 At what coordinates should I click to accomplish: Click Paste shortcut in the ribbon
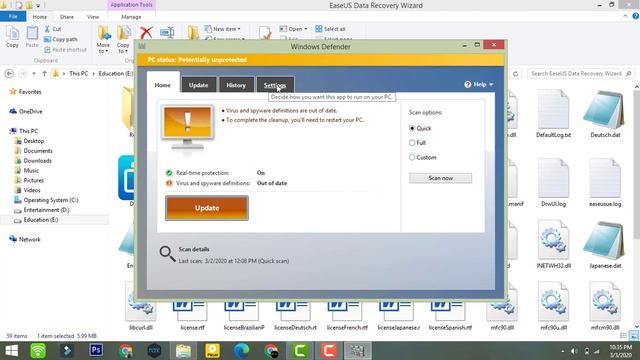click(65, 49)
